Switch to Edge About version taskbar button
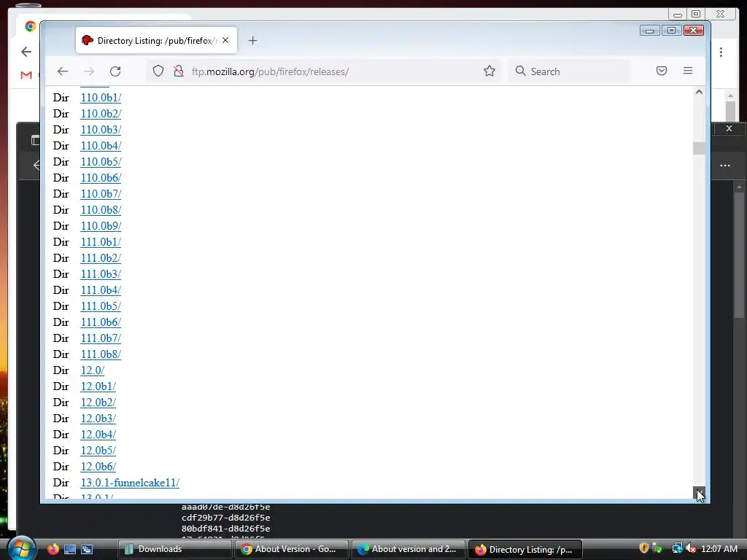 coord(408,549)
